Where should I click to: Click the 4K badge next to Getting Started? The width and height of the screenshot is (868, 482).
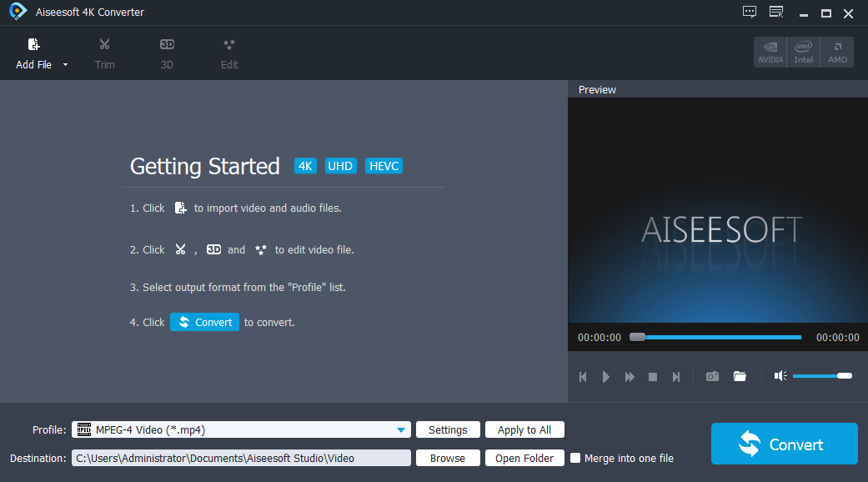click(305, 166)
